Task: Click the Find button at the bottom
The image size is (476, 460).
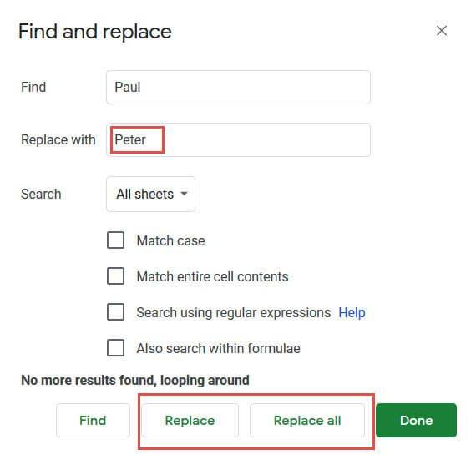Action: click(x=93, y=420)
